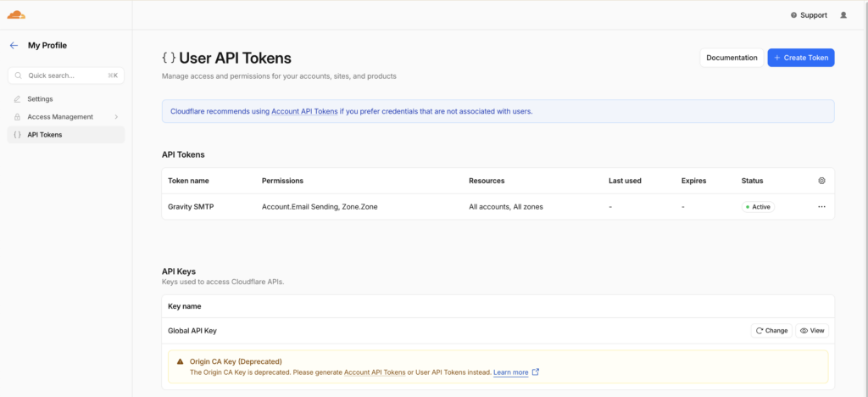Viewport: 868px width, 397px height.
Task: Click the Active status badge
Action: coord(758,206)
